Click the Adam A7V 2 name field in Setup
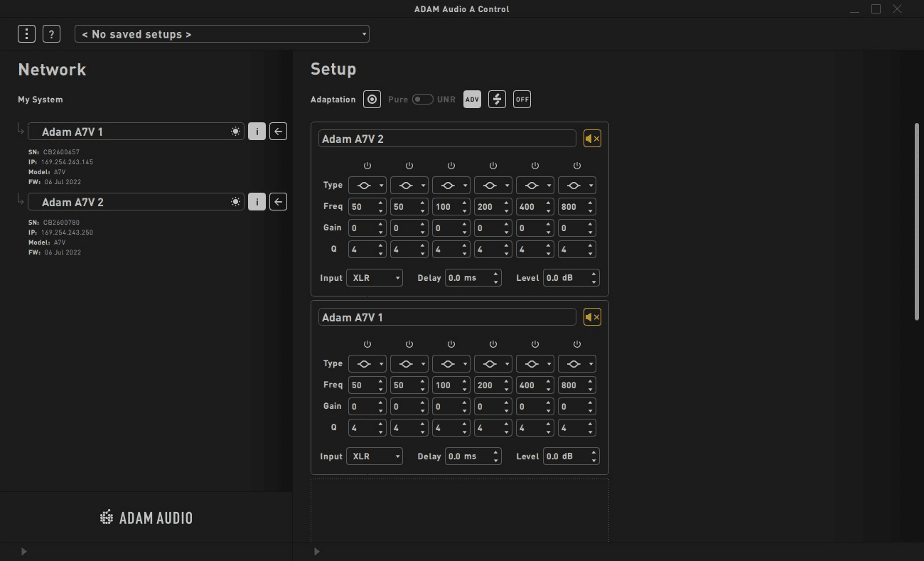Image resolution: width=924 pixels, height=561 pixels. [x=447, y=139]
